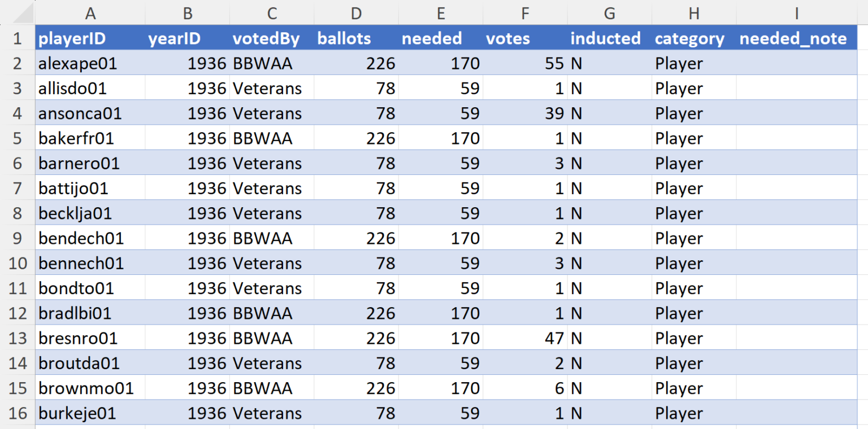Image resolution: width=868 pixels, height=429 pixels.
Task: Select votes value 47 cell
Action: (x=524, y=338)
